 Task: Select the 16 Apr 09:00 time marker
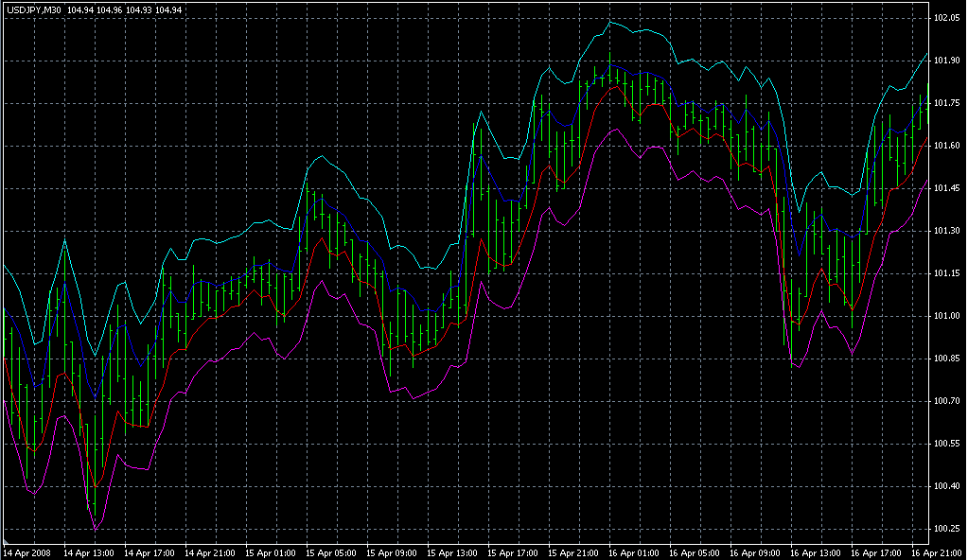[x=754, y=552]
